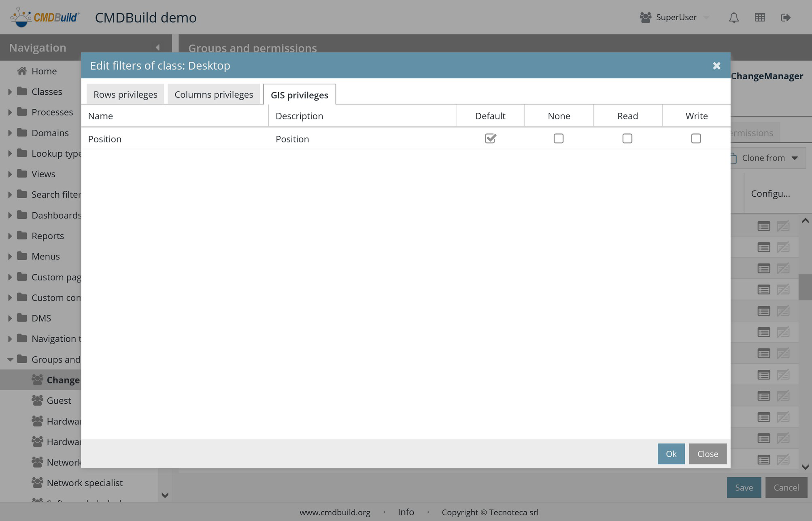Click the Home icon in navigation

coord(22,71)
